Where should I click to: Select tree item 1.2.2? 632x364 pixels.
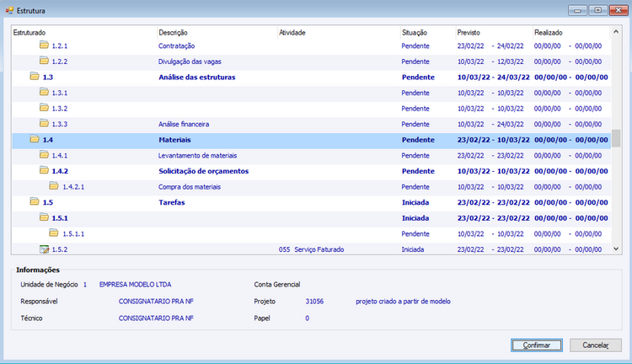60,62
